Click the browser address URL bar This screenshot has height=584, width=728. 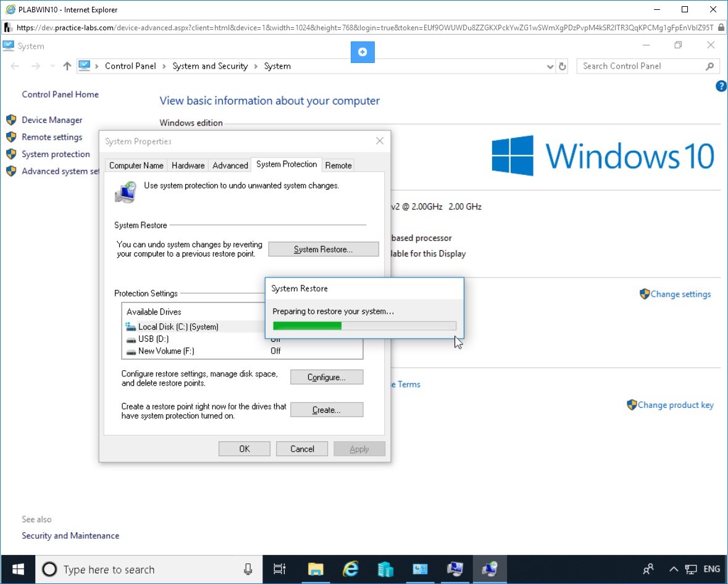(364, 27)
